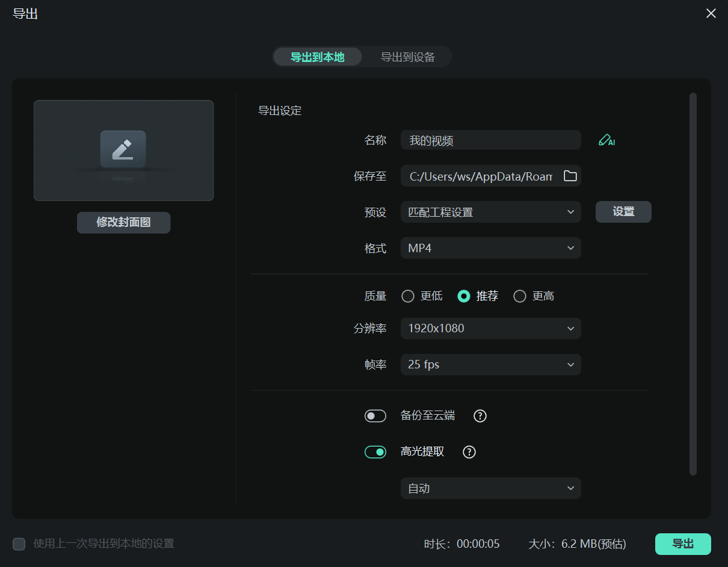Click the help icon beside 备份至云端
This screenshot has height=567, width=728.
(480, 416)
